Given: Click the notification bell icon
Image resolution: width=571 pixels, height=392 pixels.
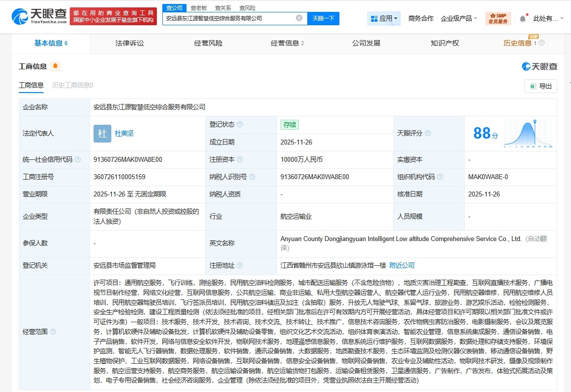Looking at the screenshot, I should (523, 18).
